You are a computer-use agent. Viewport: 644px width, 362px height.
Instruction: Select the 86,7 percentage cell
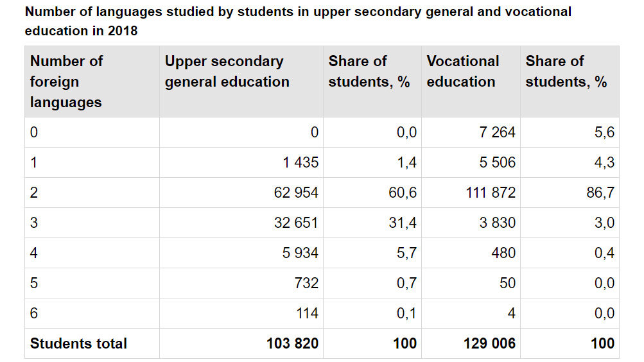(600, 193)
